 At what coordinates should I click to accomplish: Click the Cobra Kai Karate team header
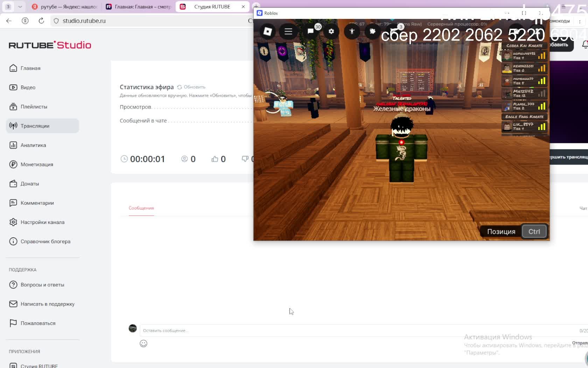[x=524, y=46]
